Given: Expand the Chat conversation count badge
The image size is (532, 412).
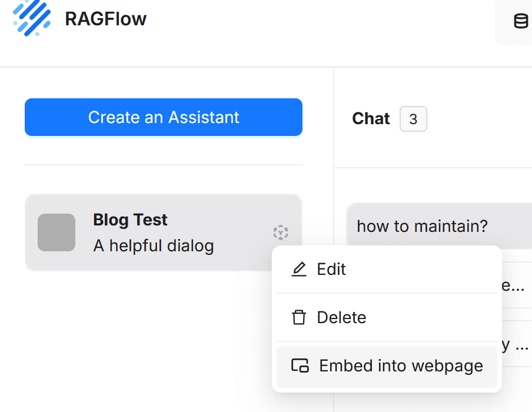Looking at the screenshot, I should coord(413,119).
